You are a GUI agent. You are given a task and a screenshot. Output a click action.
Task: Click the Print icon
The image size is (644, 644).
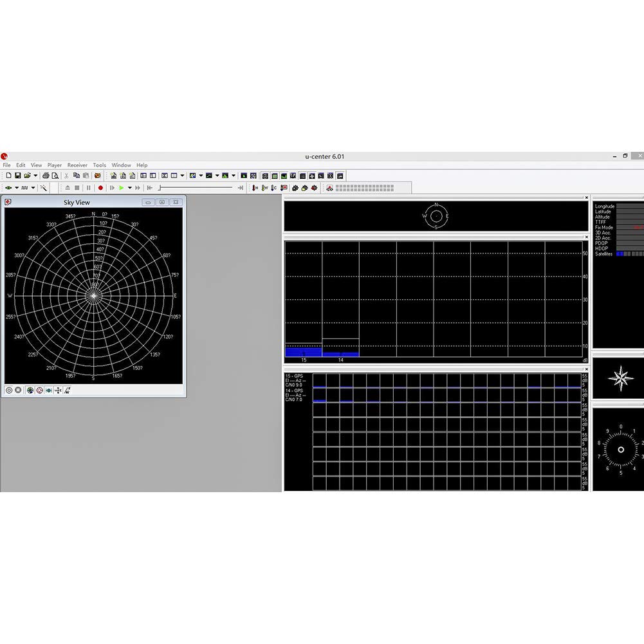click(46, 176)
